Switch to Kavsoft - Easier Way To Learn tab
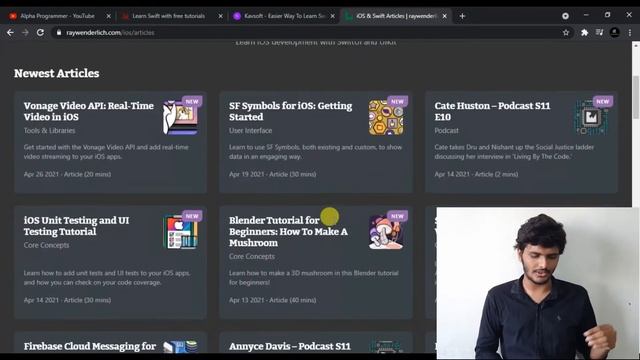640x360 pixels. coord(284,16)
